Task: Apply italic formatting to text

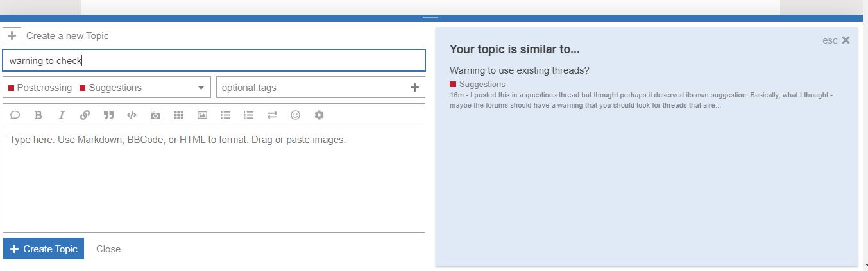Action: point(62,115)
